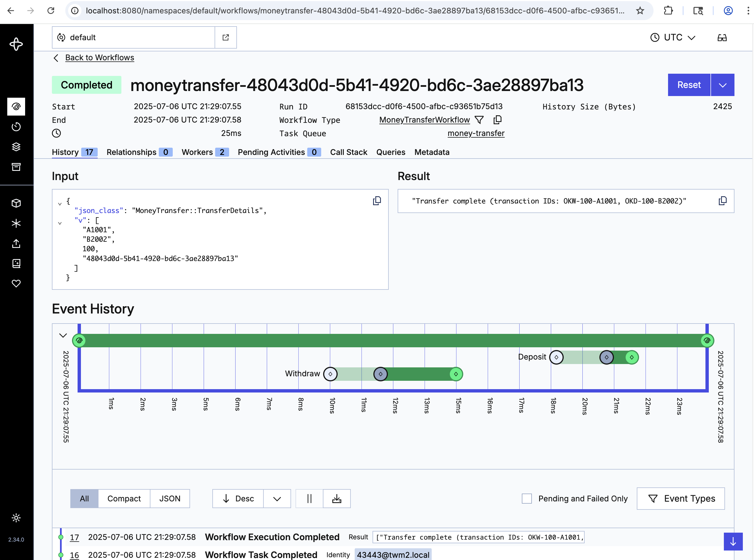This screenshot has height=560, width=754.
Task: Enable Pending and Failed Only checkbox
Action: [526, 498]
